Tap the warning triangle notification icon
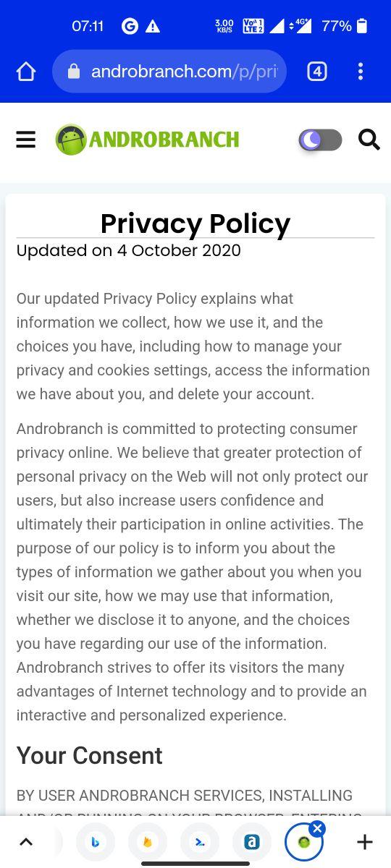The width and height of the screenshot is (391, 868). click(x=153, y=26)
